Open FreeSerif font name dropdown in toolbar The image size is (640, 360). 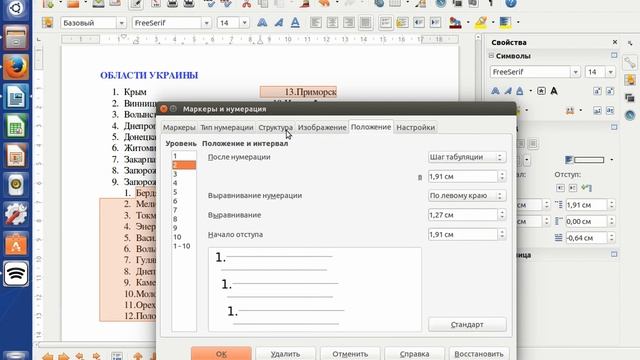[x=206, y=23]
